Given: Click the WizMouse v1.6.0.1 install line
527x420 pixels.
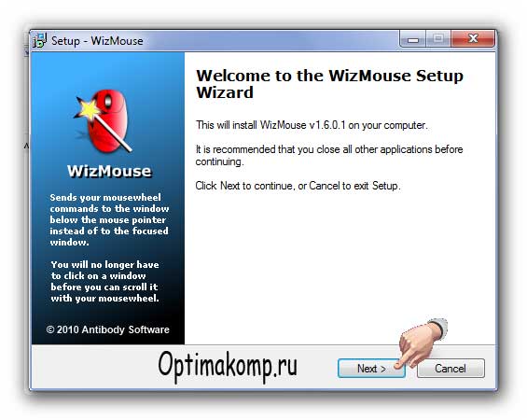Looking at the screenshot, I should coord(312,125).
